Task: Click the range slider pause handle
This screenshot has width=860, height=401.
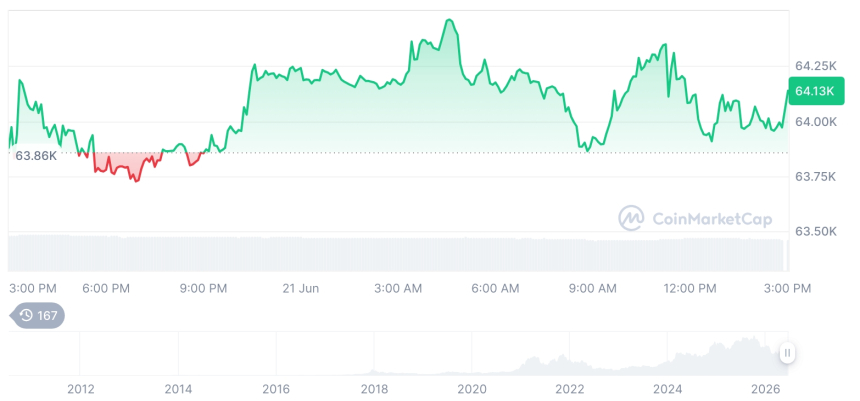Action: tap(787, 353)
